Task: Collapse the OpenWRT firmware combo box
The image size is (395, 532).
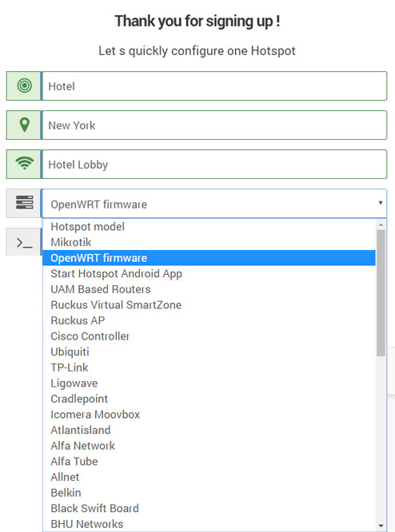Action: click(214, 204)
